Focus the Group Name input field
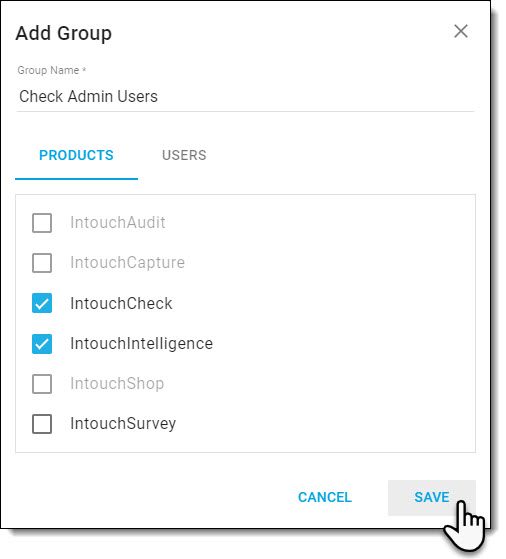 [x=245, y=97]
